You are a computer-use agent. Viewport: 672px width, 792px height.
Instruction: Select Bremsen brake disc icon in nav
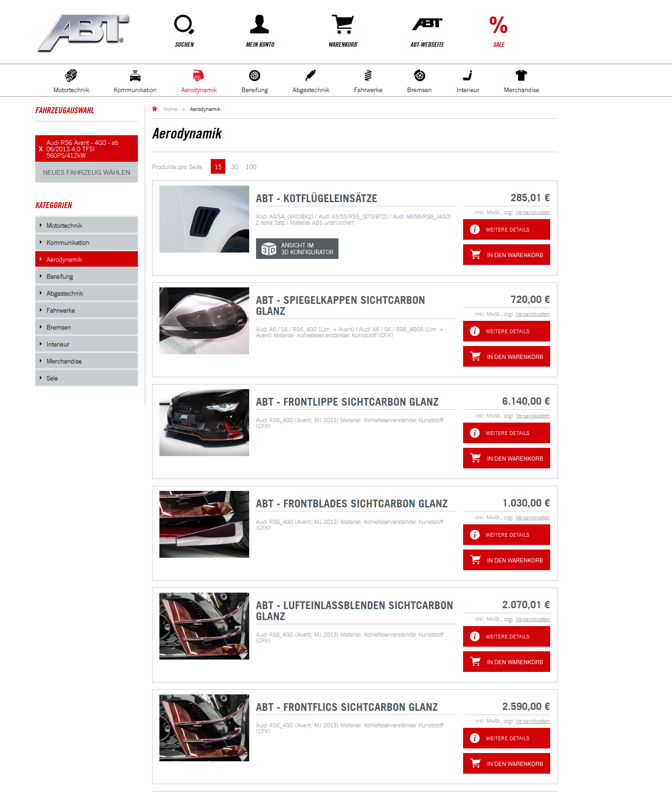(x=420, y=75)
